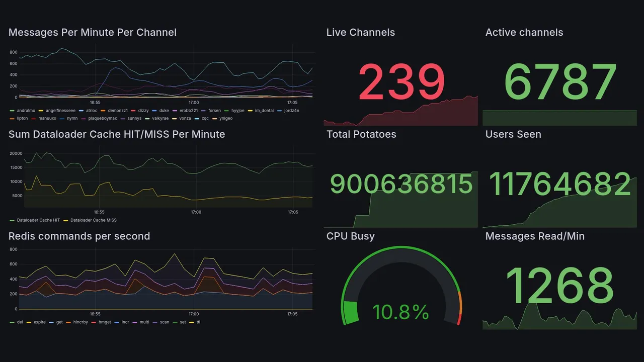
Task: Open the Live Channels panel title menu
Action: [x=361, y=32]
